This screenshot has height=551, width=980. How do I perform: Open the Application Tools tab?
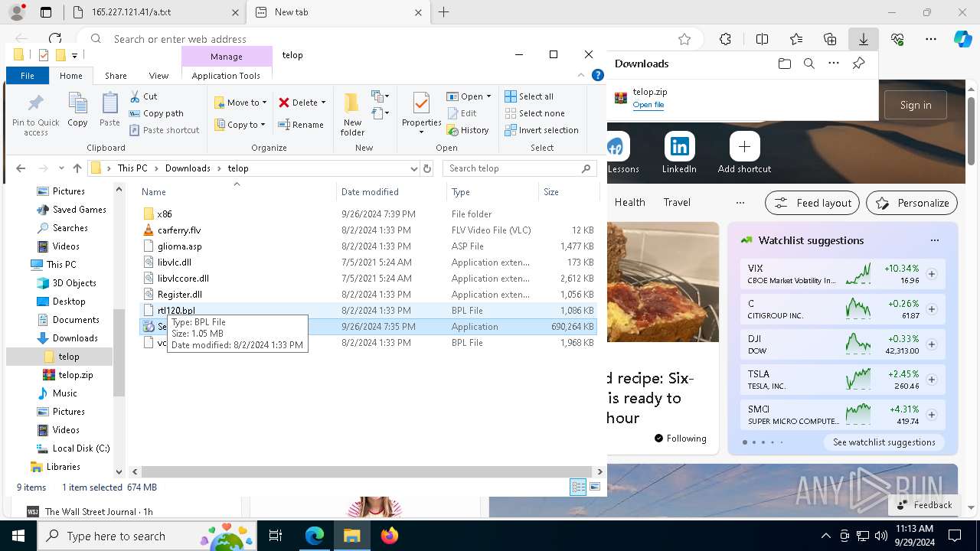tap(226, 76)
